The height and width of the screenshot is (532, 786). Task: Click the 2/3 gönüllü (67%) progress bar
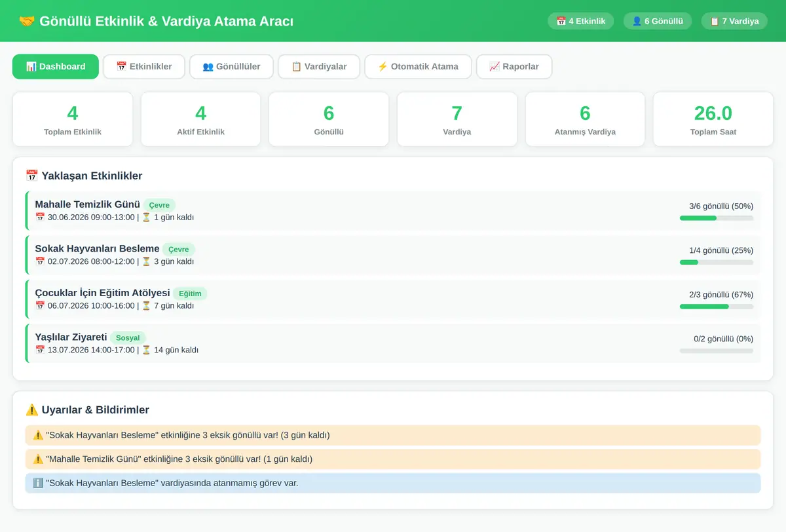pos(717,307)
